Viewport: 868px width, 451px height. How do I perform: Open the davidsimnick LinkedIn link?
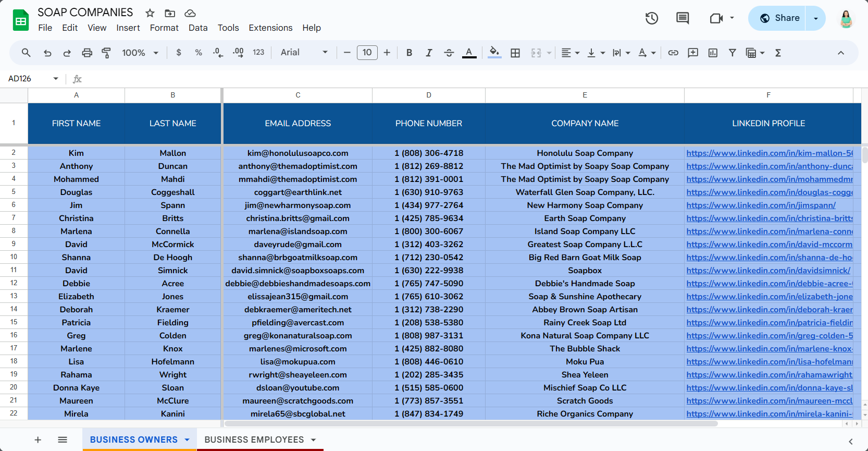[x=768, y=270]
